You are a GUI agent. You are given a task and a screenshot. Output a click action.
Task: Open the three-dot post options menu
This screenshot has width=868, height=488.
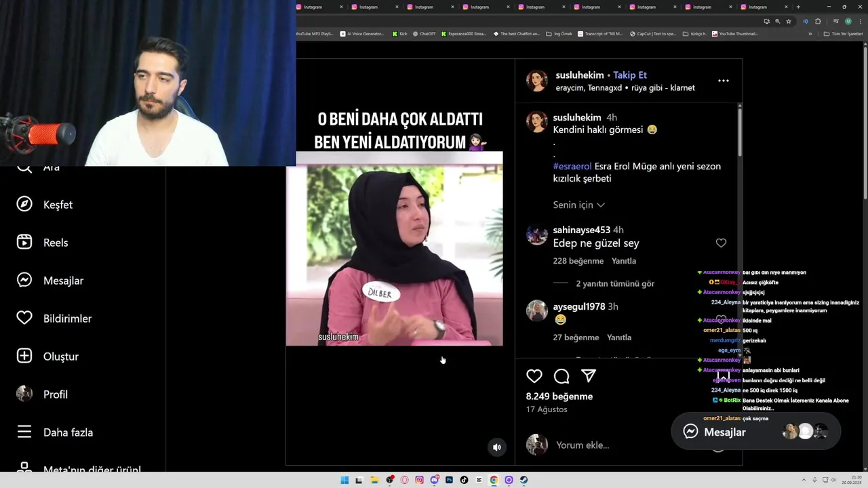click(724, 81)
